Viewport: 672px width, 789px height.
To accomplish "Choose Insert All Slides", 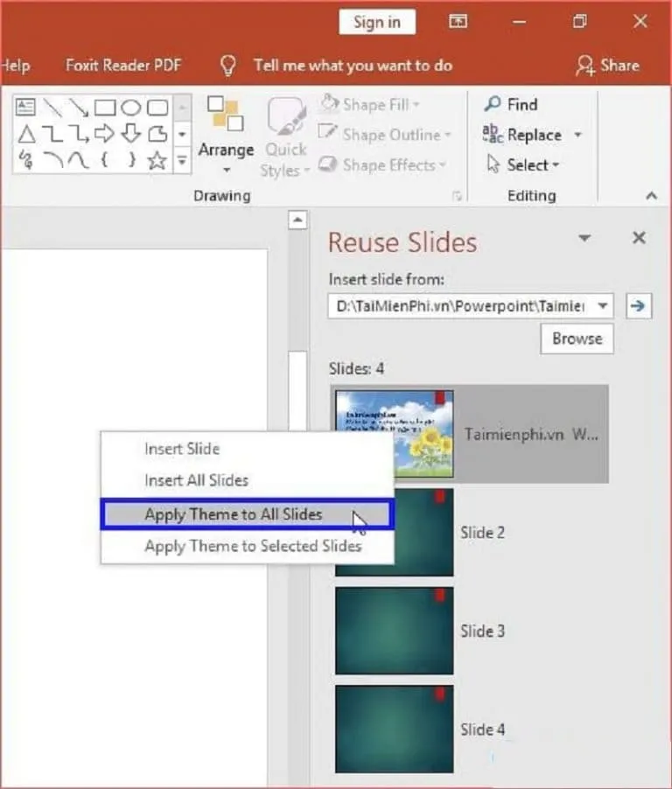I will (247, 480).
